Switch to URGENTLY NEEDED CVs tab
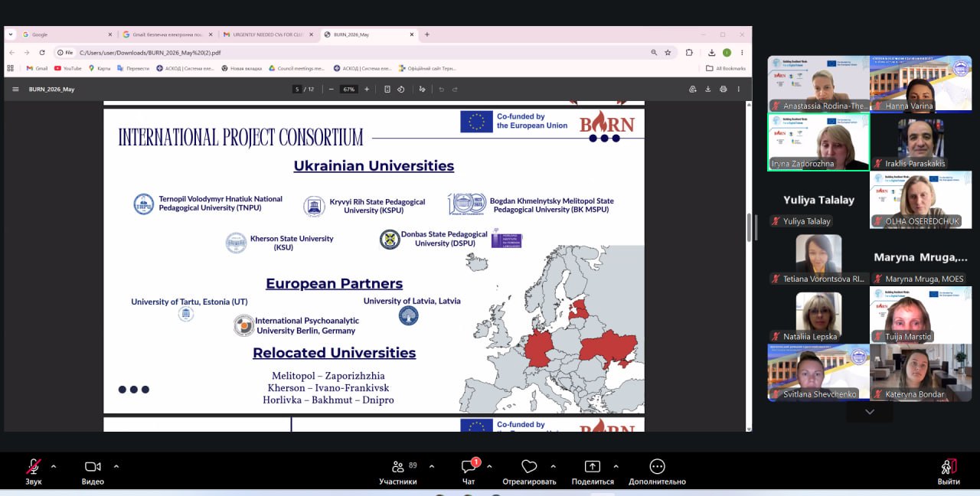This screenshot has height=496, width=980. [268, 34]
